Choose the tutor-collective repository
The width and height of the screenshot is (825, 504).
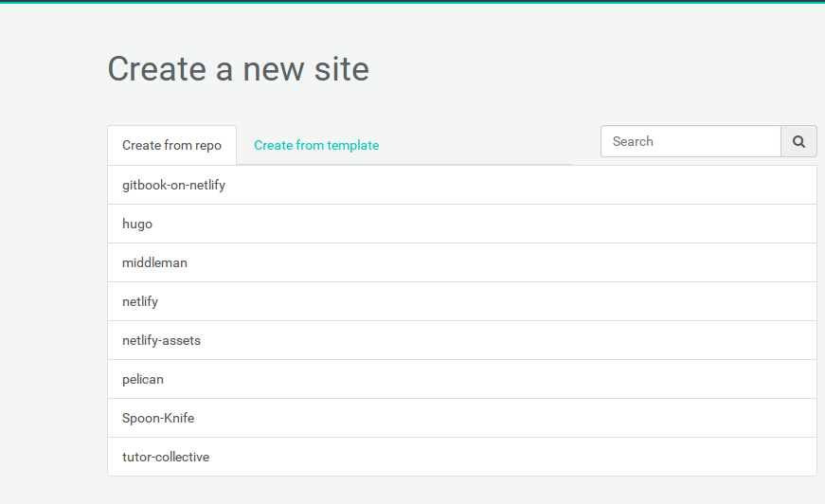(462, 458)
